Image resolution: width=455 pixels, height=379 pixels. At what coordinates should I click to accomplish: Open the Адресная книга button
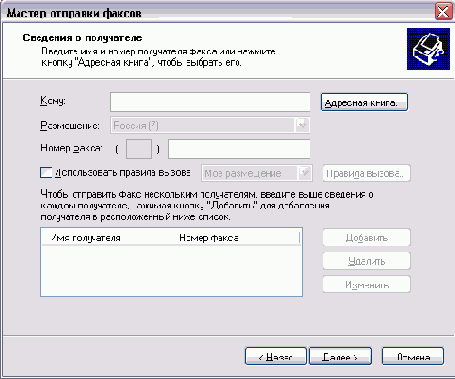tap(364, 102)
